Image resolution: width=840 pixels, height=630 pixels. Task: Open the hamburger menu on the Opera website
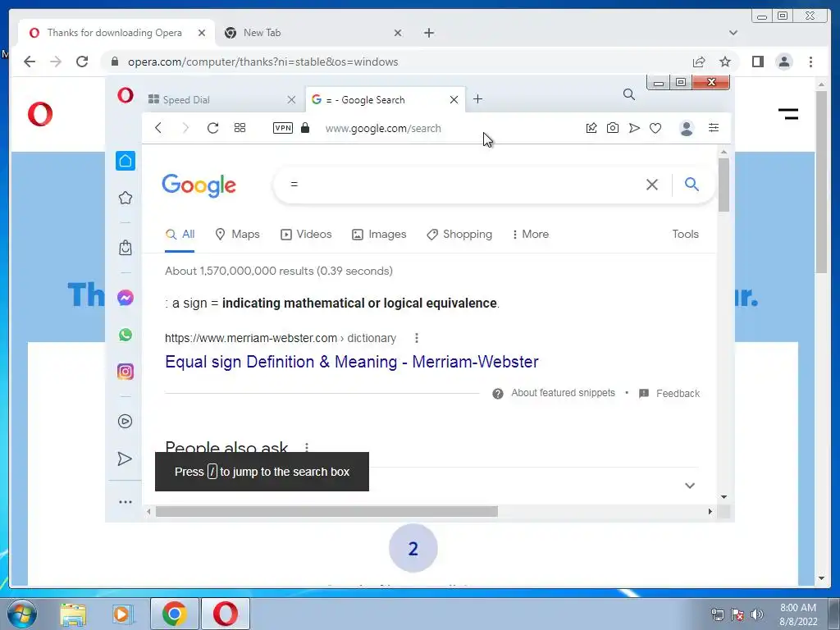[x=788, y=113]
